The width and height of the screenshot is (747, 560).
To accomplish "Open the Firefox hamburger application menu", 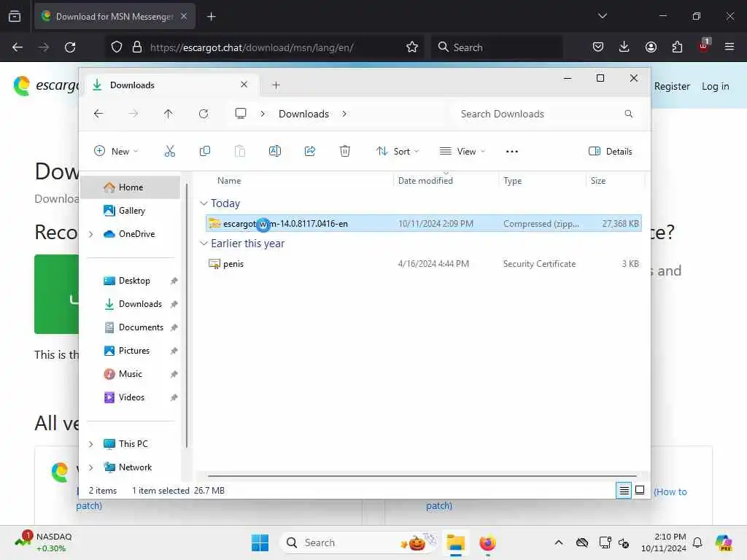I will coord(729,47).
